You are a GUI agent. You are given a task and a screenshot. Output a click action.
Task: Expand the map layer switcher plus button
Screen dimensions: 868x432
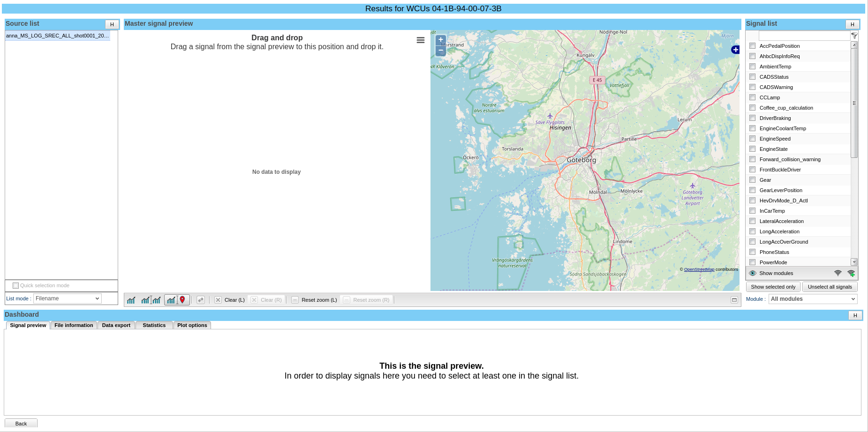[735, 50]
